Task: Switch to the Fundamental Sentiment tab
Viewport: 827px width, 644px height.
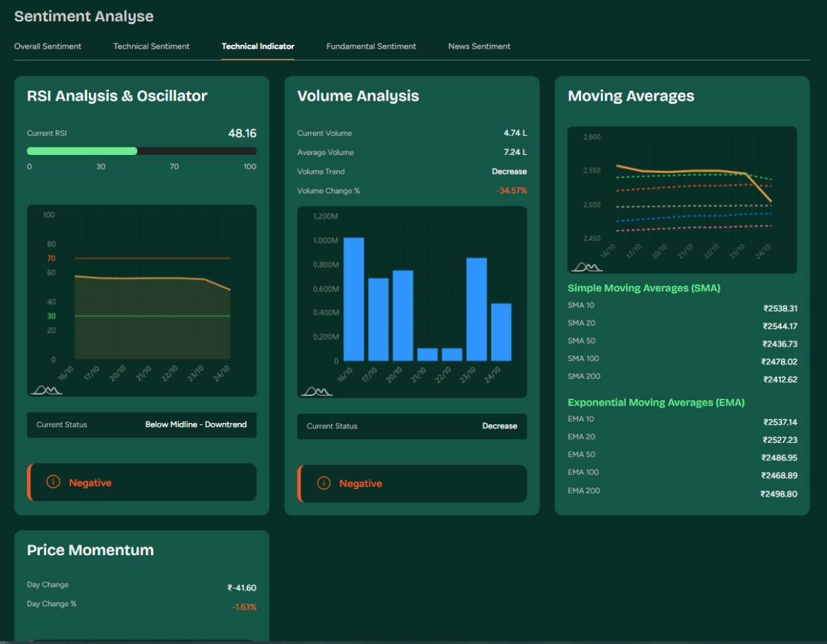Action: point(371,46)
